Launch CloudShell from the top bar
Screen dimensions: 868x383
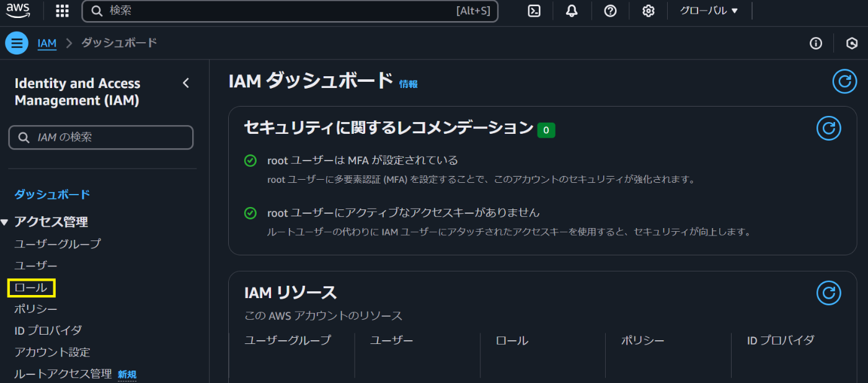coord(534,11)
